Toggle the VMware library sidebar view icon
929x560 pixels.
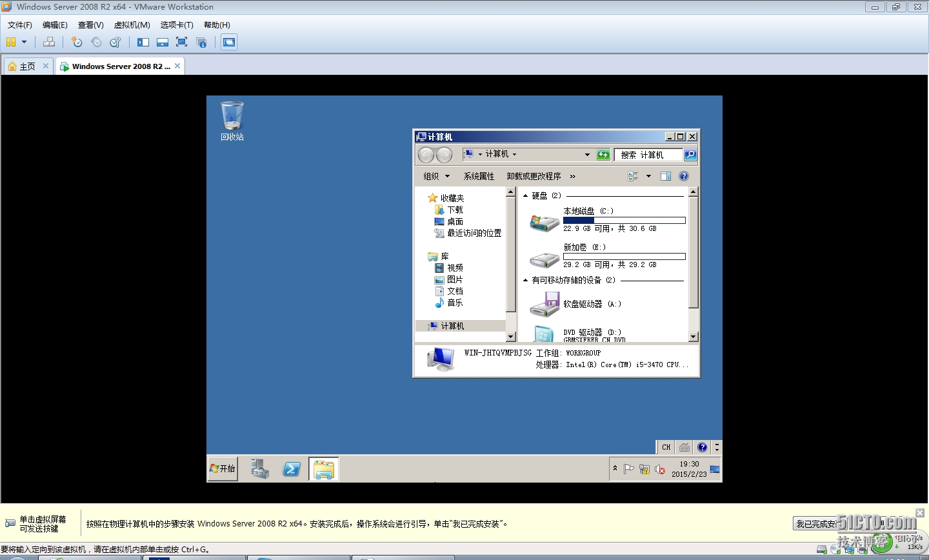coord(143,42)
